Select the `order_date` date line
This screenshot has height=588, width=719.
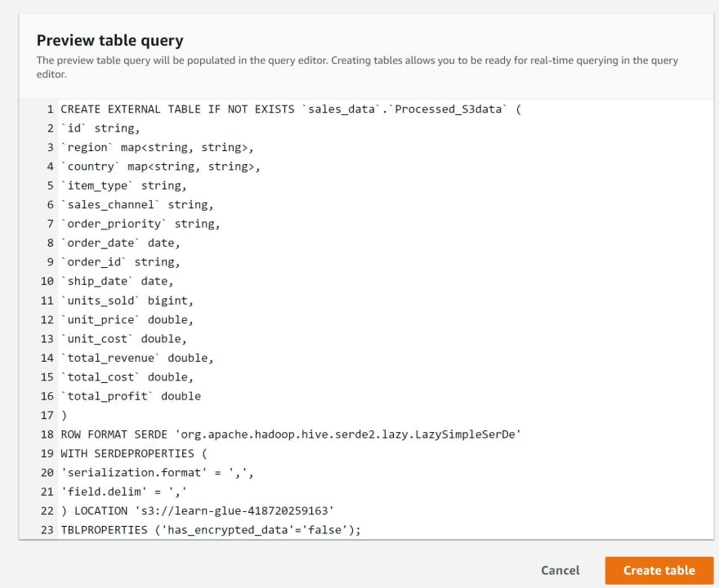[120, 243]
